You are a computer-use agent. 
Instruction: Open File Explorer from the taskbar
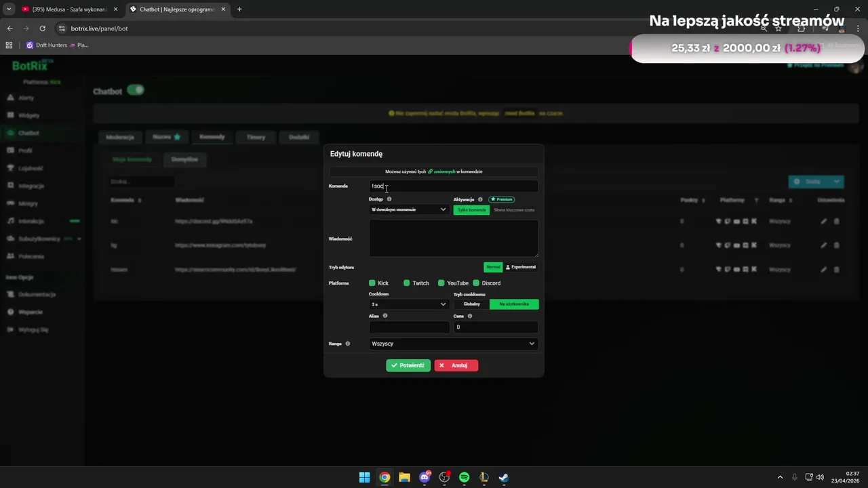[x=404, y=477]
